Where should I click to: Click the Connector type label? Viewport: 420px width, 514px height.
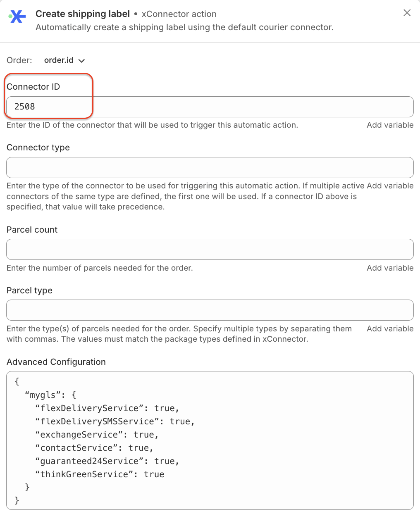38,148
